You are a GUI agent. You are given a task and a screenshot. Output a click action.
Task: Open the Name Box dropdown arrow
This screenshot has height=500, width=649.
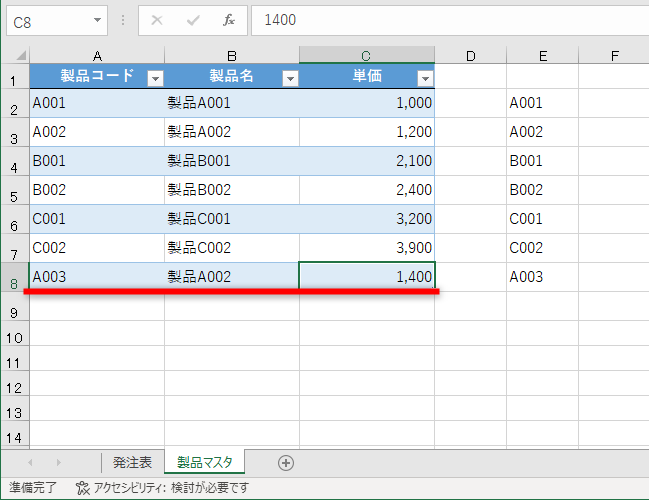coord(98,20)
